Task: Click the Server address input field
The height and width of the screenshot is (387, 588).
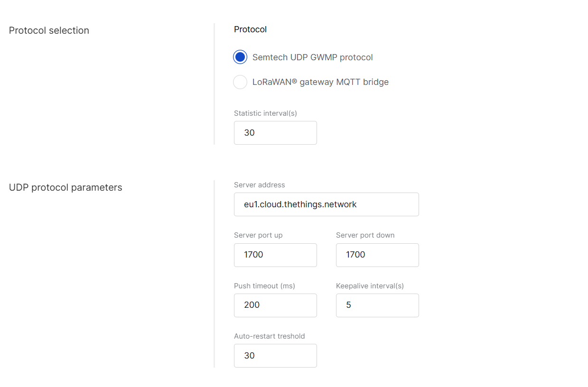Action: tap(326, 204)
